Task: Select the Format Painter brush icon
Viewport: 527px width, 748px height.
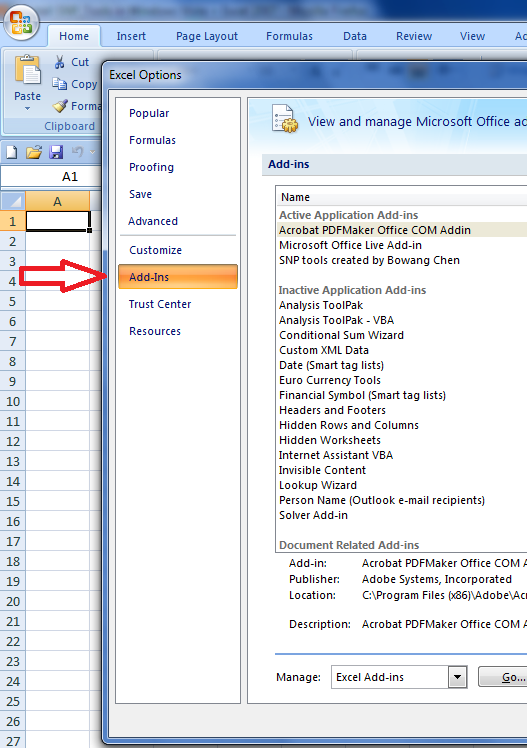Action: 60,105
